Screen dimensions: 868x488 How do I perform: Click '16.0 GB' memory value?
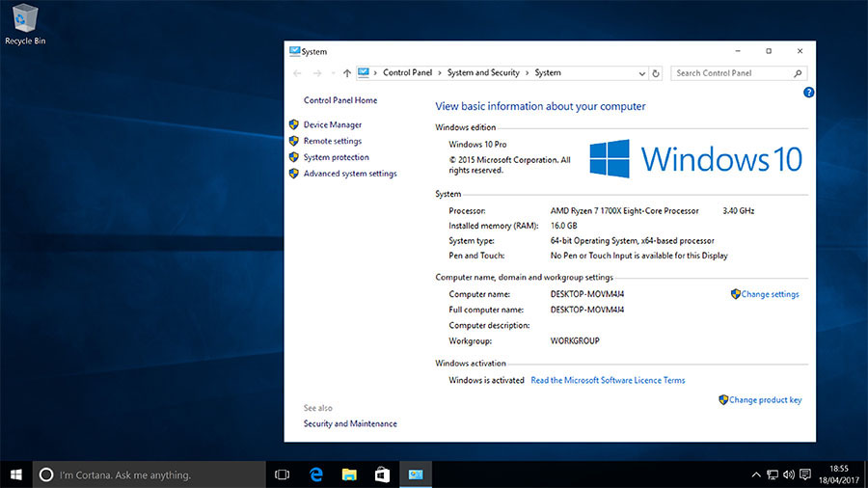point(563,226)
